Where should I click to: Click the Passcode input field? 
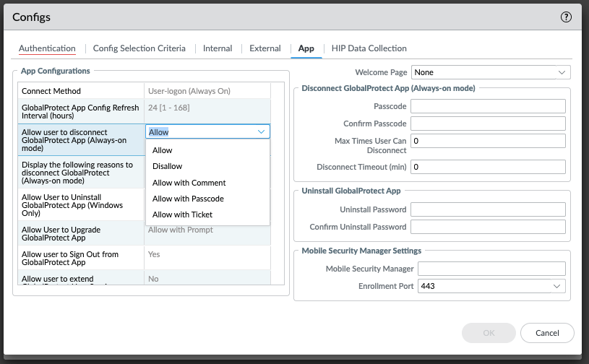pos(488,106)
